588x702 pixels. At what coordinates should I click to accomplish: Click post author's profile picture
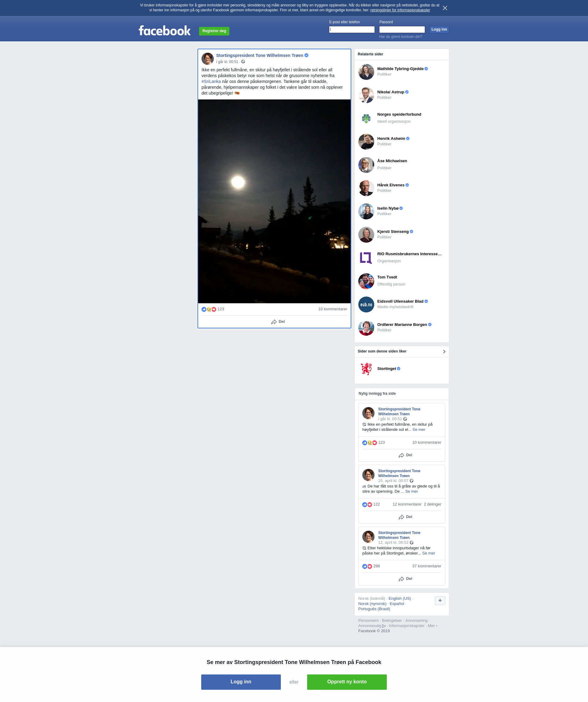207,58
